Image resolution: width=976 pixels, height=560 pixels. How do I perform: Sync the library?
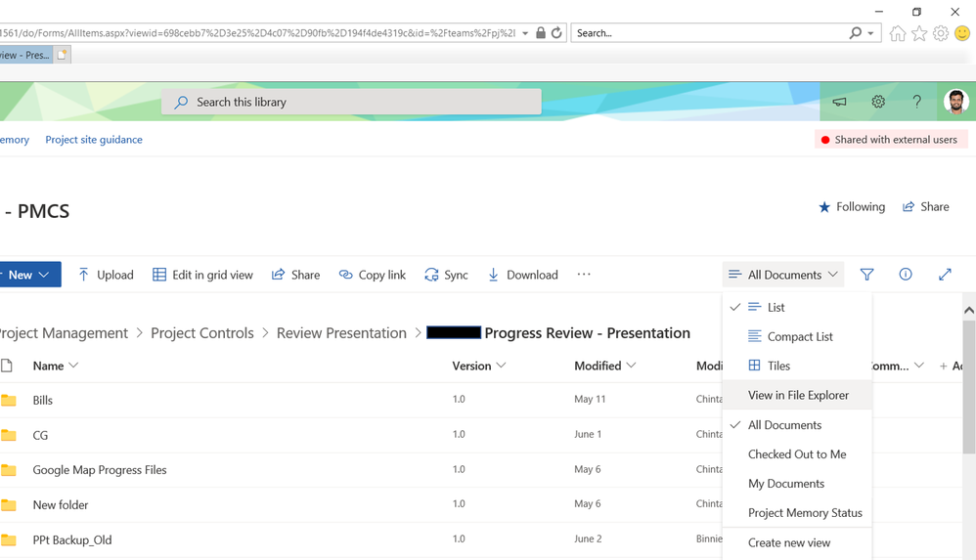[x=446, y=275]
